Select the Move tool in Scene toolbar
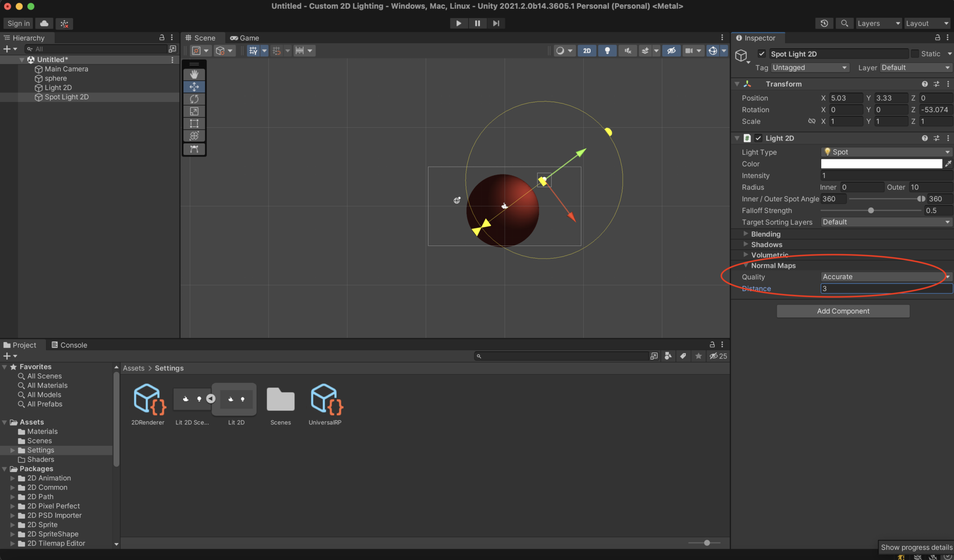 (x=194, y=86)
